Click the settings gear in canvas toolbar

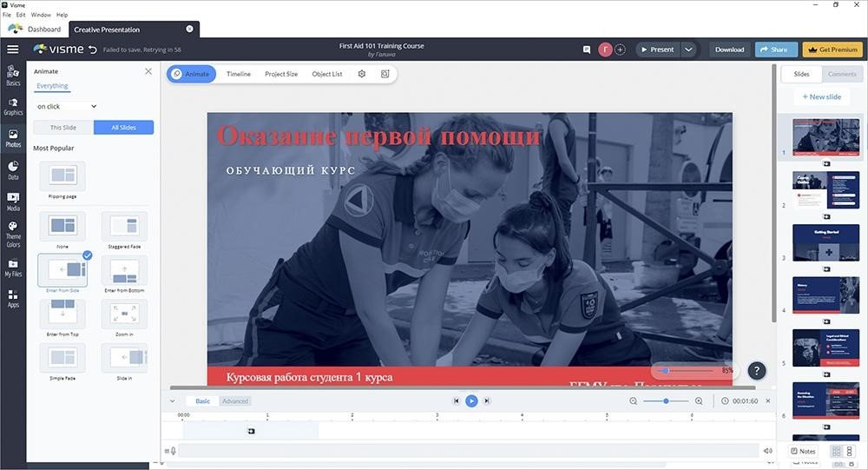pyautogui.click(x=362, y=74)
